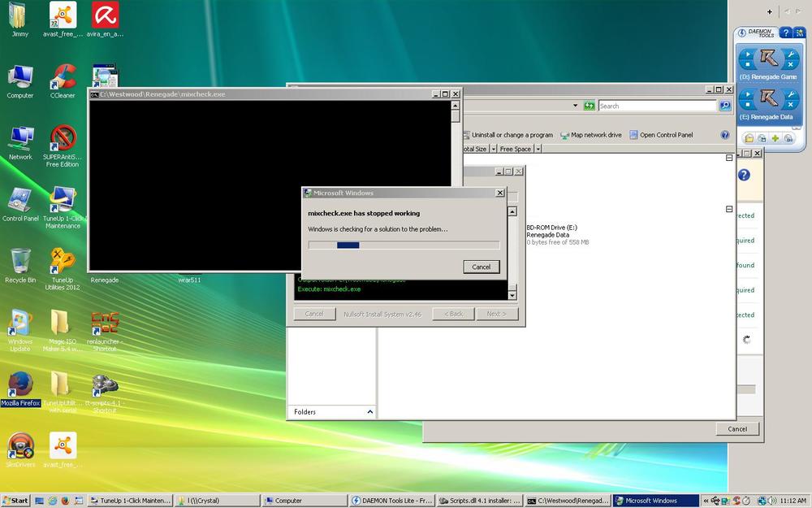Remove the (D:) Renegade Game virtual drive
The width and height of the screenshot is (812, 508).
click(x=790, y=65)
